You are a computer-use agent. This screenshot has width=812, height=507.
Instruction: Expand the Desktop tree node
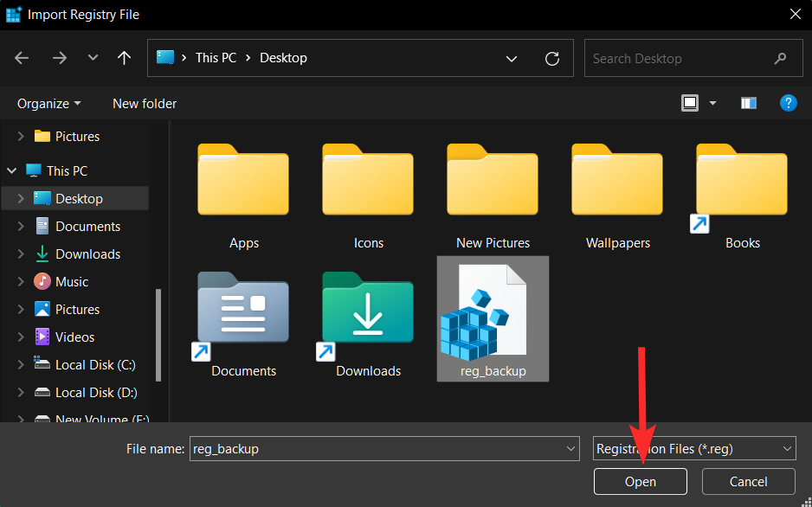21,199
